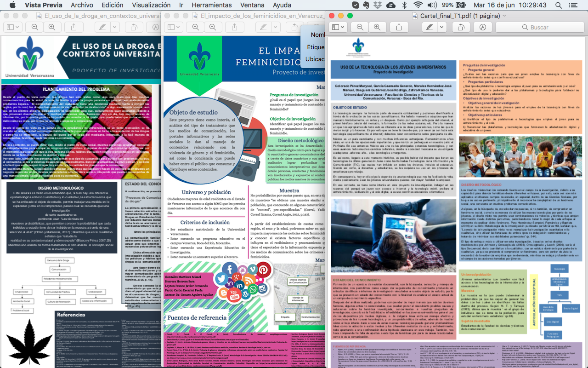Rotate the Cartel_final_T1 page left
Image resolution: width=588 pixels, height=368 pixels.
click(x=460, y=27)
